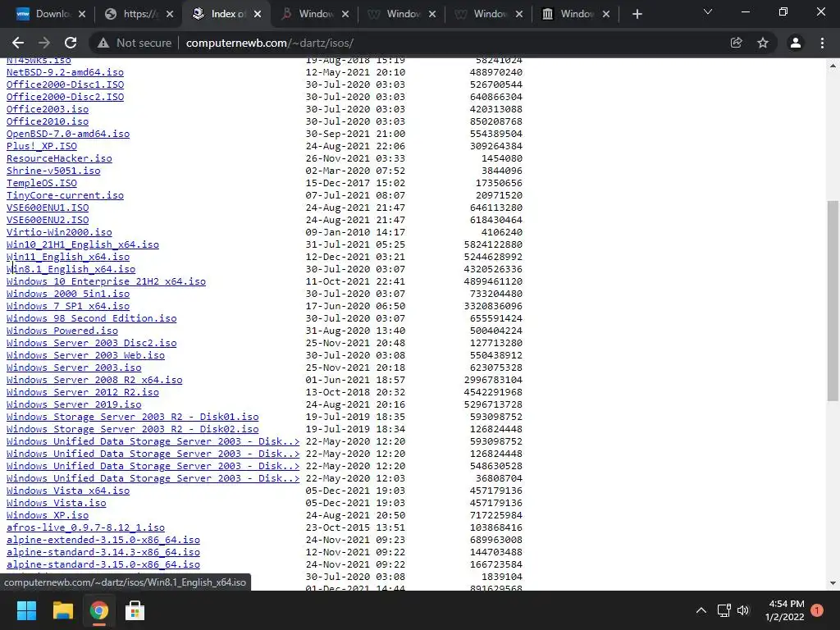Close the https:// tab

pyautogui.click(x=170, y=14)
